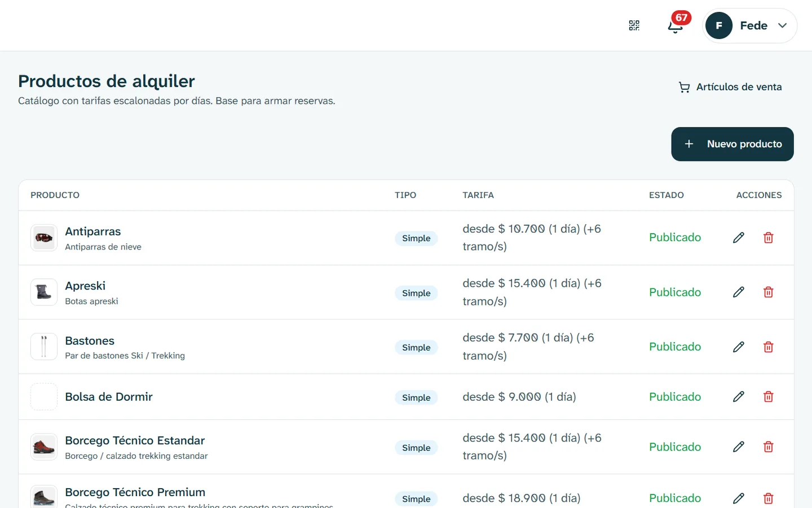This screenshot has width=812, height=508.
Task: Click the Simple tag for Bolsa de Dormir
Action: coord(416,397)
